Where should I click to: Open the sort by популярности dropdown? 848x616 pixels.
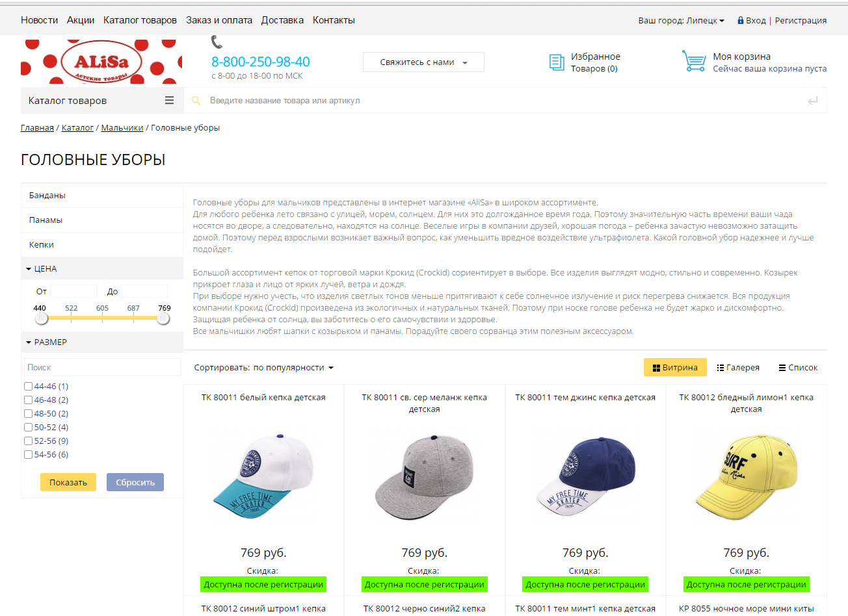pyautogui.click(x=293, y=367)
